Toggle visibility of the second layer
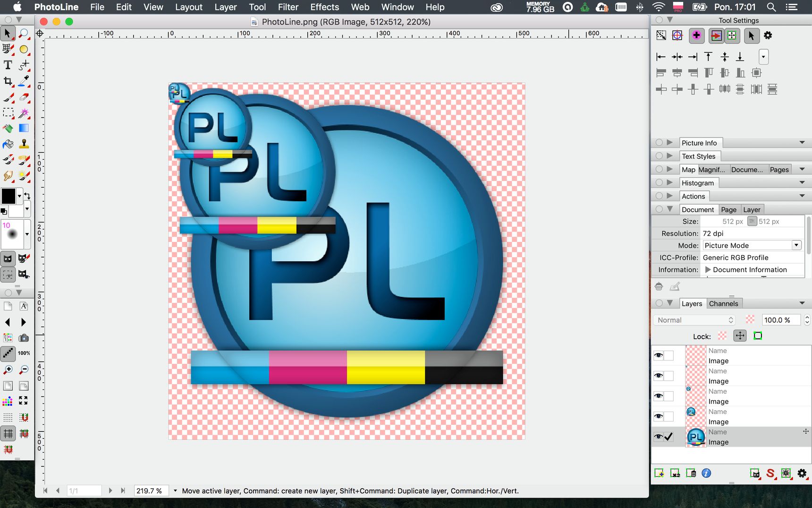This screenshot has width=812, height=508. [658, 376]
